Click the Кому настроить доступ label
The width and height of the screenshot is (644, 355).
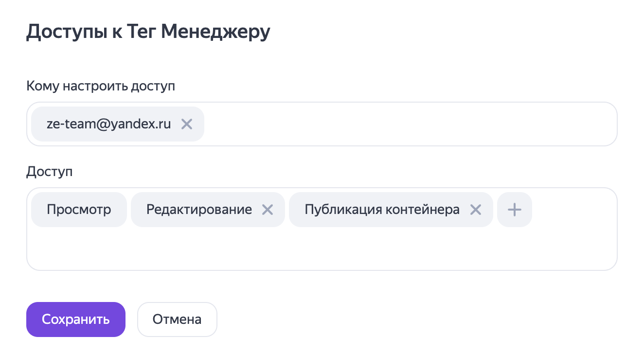(100, 86)
